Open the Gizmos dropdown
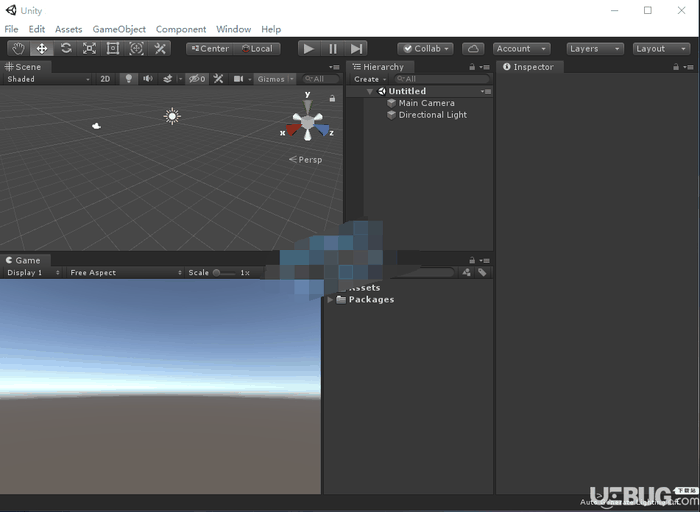Screen dimensions: 700x512 tap(275, 79)
